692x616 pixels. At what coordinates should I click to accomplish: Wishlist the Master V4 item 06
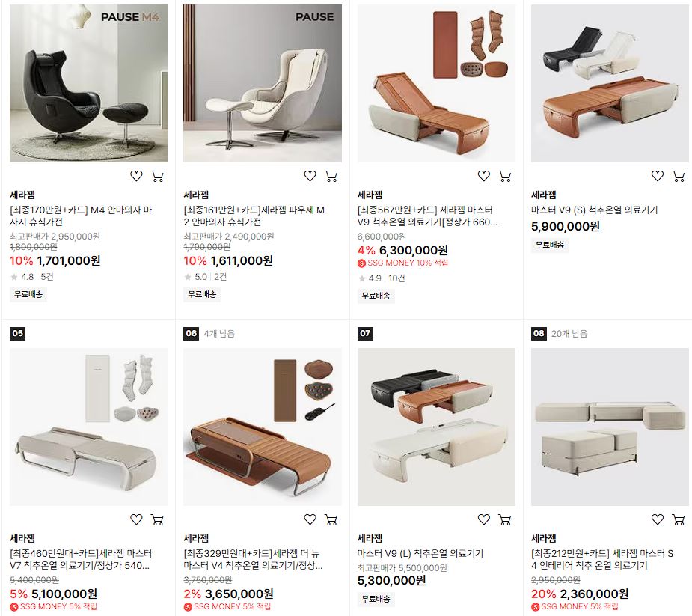tap(310, 519)
